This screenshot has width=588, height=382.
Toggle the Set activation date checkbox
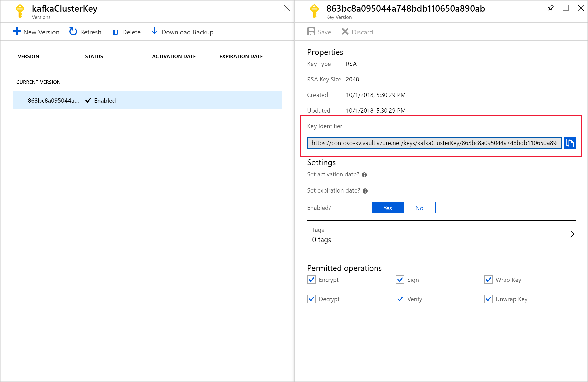pyautogui.click(x=376, y=174)
